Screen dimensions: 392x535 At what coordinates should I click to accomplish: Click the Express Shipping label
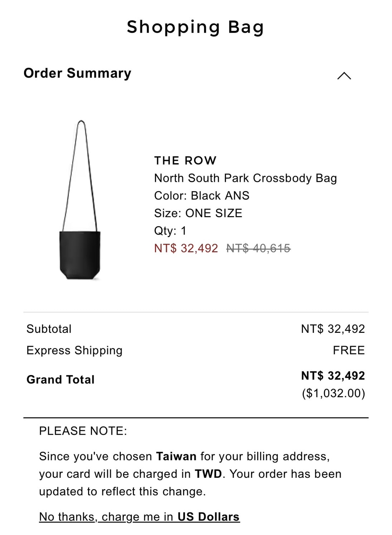coord(74,350)
